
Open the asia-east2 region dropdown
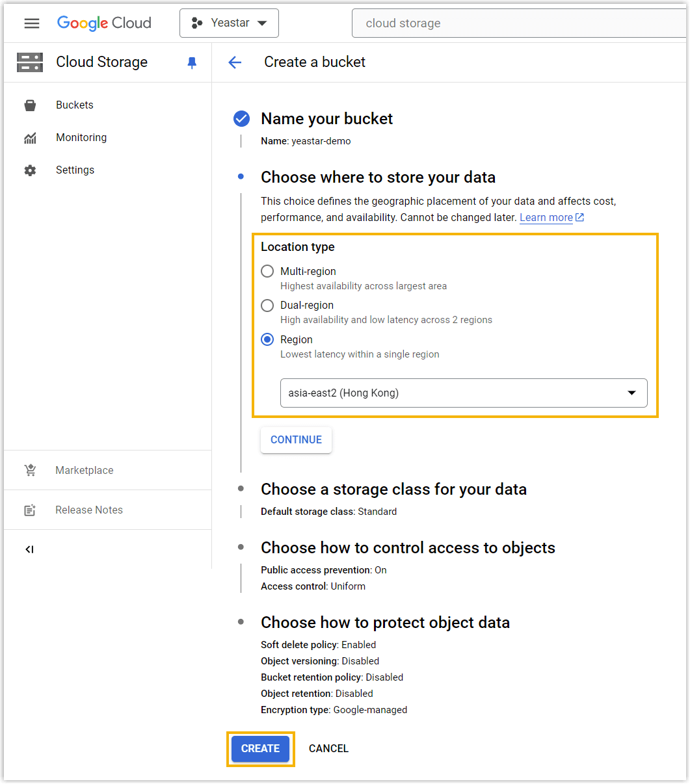coord(631,393)
